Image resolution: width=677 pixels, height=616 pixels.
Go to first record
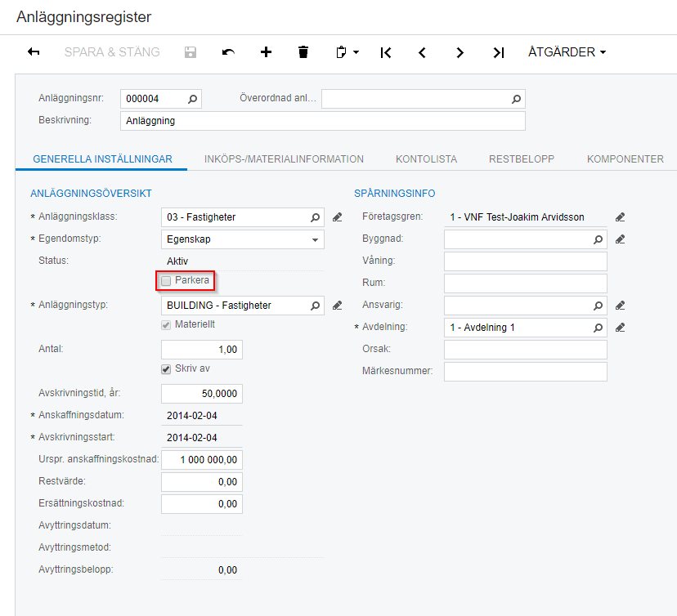point(386,52)
